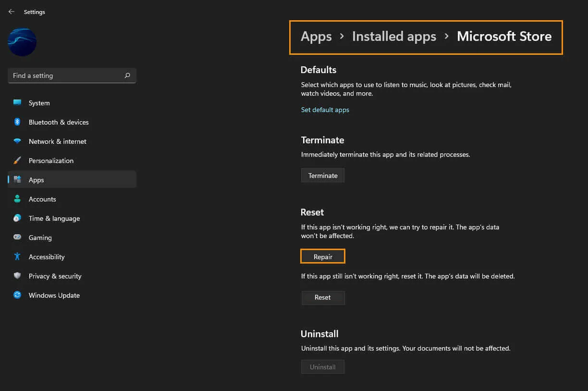
Task: Click the Terminate button
Action: (x=323, y=176)
